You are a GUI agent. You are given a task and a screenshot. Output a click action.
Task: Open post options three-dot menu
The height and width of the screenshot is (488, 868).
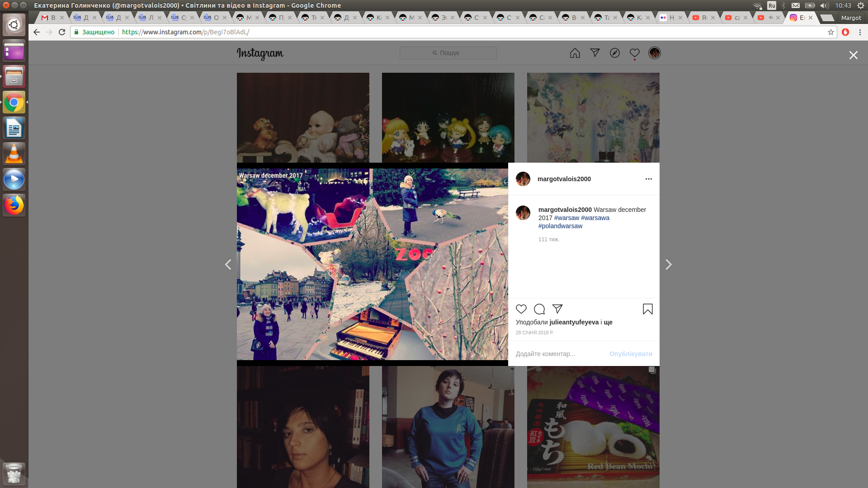click(x=649, y=179)
